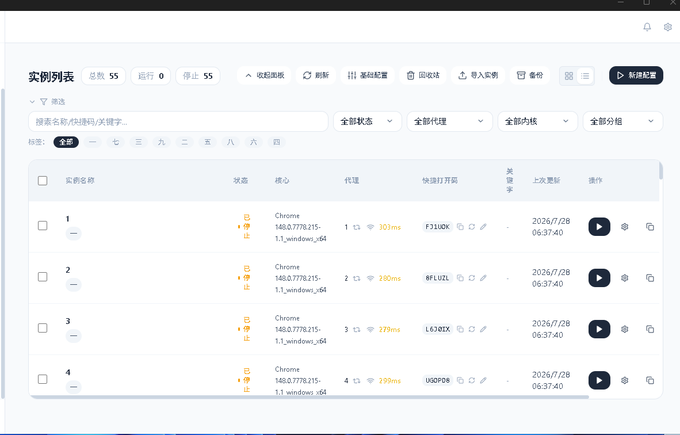Select the checkbox for instance 4
The height and width of the screenshot is (435, 680).
coord(42,379)
